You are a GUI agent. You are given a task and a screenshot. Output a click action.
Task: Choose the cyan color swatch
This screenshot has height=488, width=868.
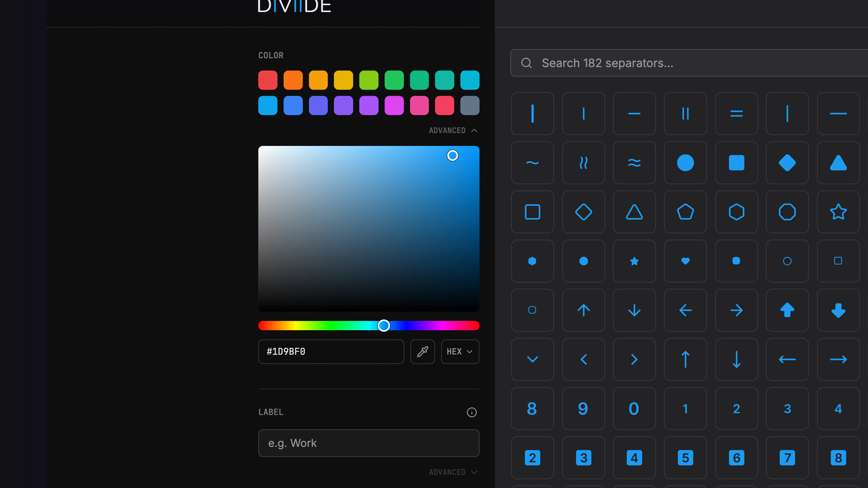tap(470, 80)
